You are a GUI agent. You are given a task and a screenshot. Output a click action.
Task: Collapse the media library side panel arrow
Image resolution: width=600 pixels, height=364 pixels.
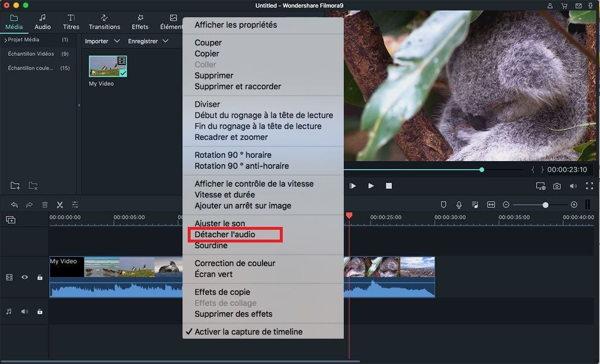point(79,105)
